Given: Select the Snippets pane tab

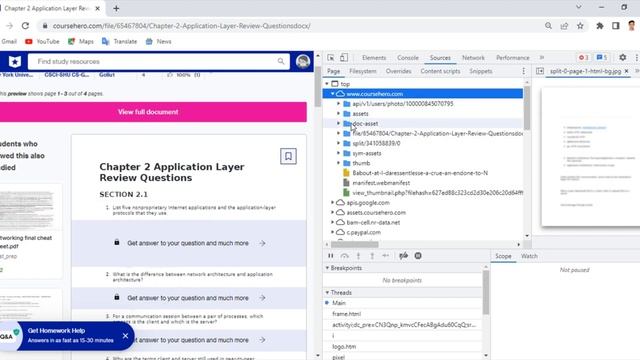Looking at the screenshot, I should (480, 71).
